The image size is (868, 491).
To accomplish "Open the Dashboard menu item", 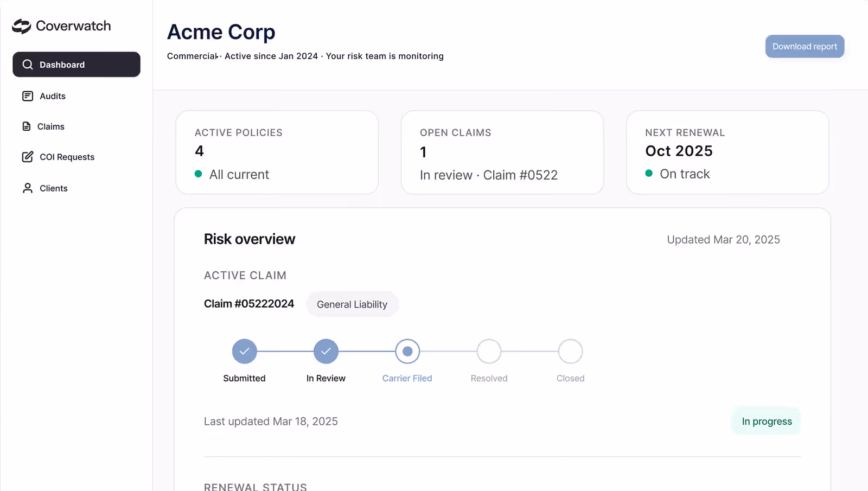I will [x=76, y=65].
